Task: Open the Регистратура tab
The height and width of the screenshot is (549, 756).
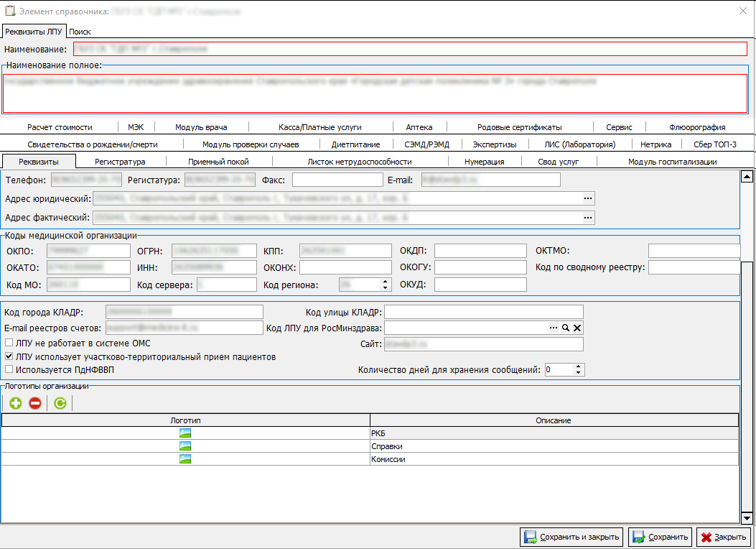Action: click(120, 162)
